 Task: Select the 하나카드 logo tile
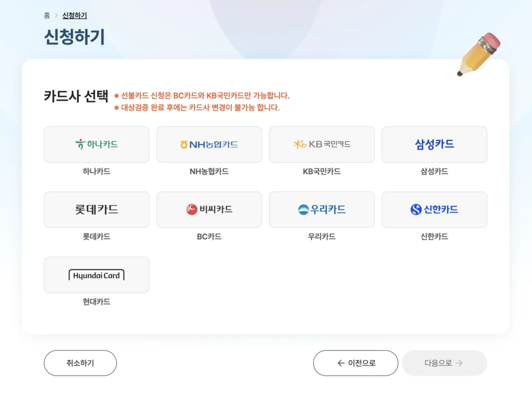97,144
